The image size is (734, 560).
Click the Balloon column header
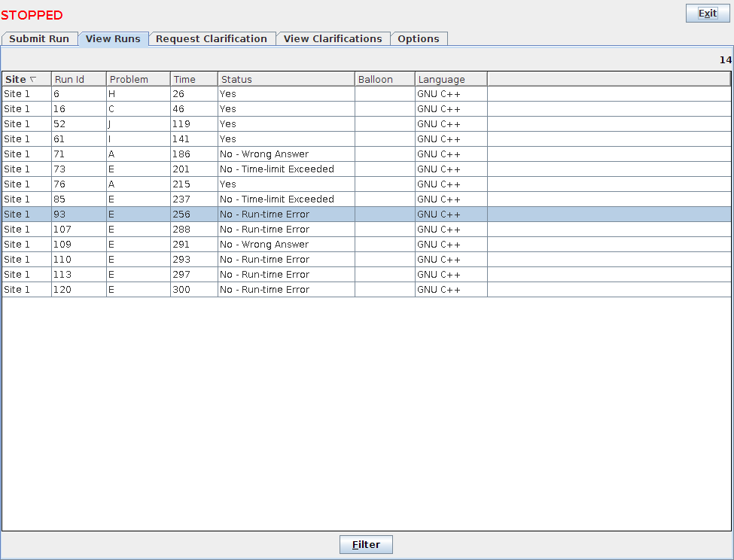click(384, 79)
